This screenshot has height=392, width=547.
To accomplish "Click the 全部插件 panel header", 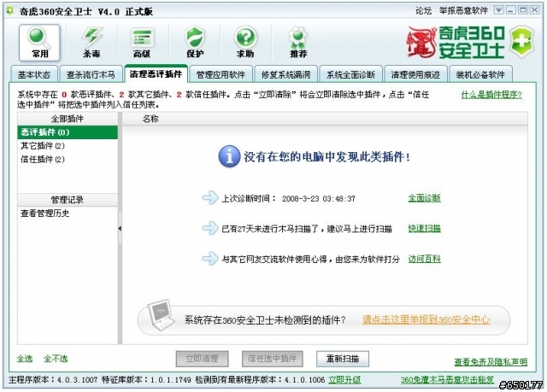I will coord(68,119).
